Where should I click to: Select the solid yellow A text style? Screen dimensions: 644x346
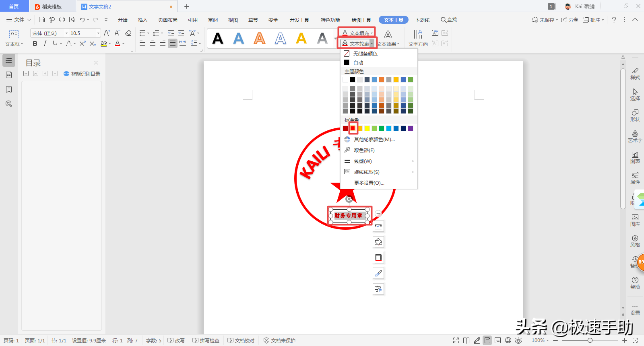pos(301,39)
